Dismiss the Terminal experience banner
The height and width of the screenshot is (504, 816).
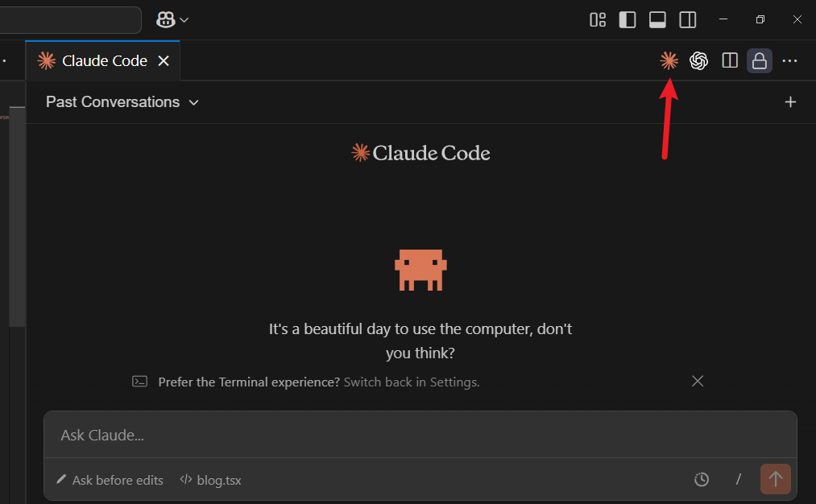pos(698,382)
